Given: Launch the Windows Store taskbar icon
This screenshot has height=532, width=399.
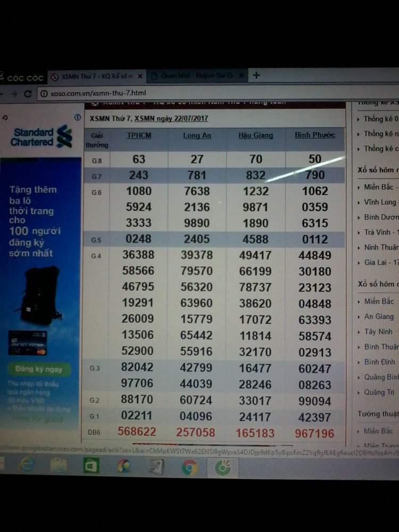Looking at the screenshot, I should 91,465.
